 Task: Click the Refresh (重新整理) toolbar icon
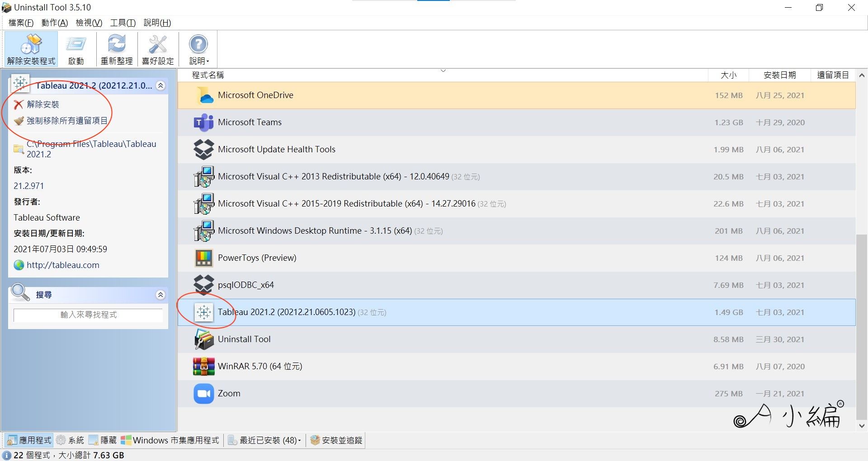point(117,49)
